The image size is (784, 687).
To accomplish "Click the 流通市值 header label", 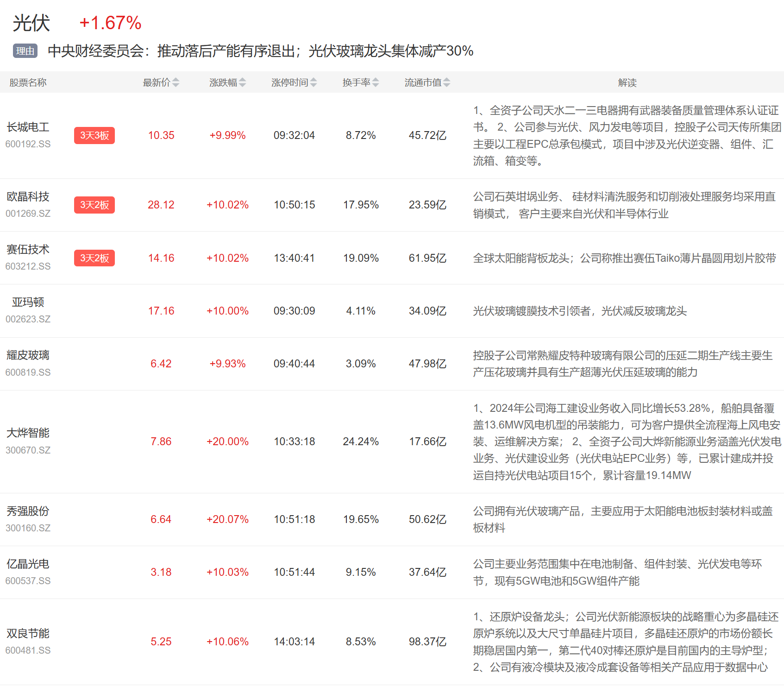I will point(423,82).
